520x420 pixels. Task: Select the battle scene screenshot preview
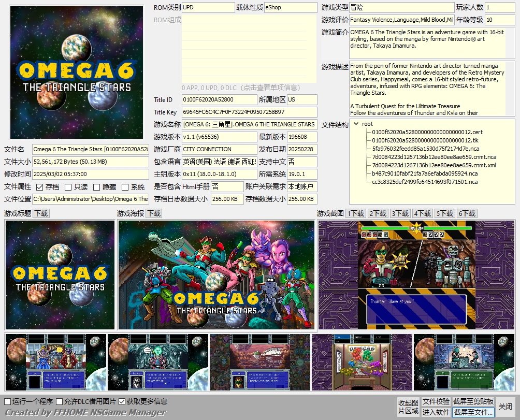[417, 275]
